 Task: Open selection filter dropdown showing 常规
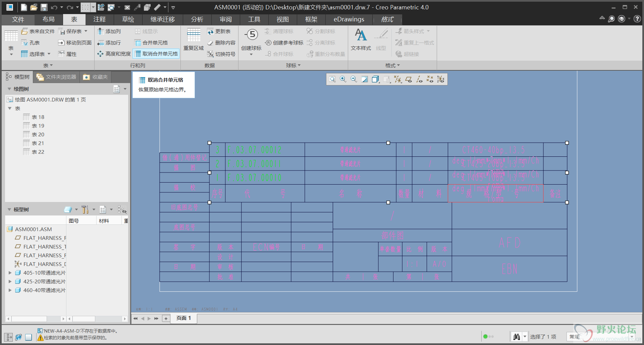point(600,337)
